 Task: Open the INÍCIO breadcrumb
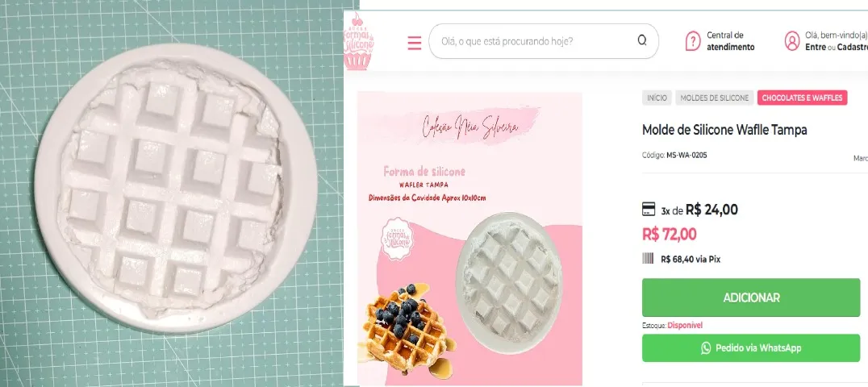657,98
